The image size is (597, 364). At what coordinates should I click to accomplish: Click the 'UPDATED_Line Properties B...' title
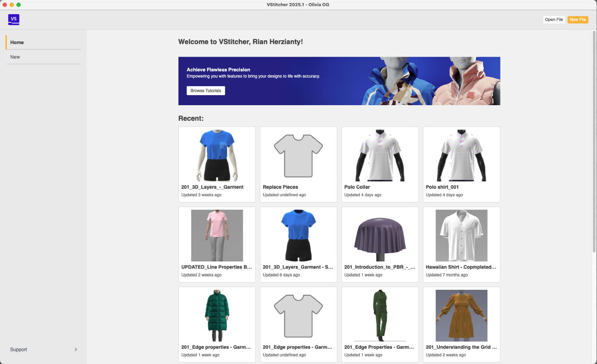click(x=216, y=267)
